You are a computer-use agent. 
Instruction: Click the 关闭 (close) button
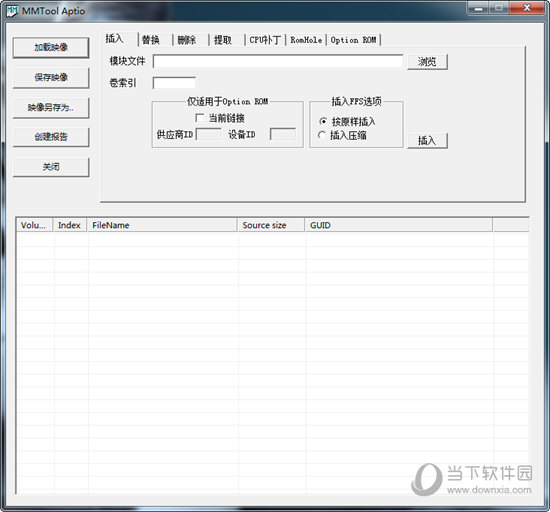point(51,167)
